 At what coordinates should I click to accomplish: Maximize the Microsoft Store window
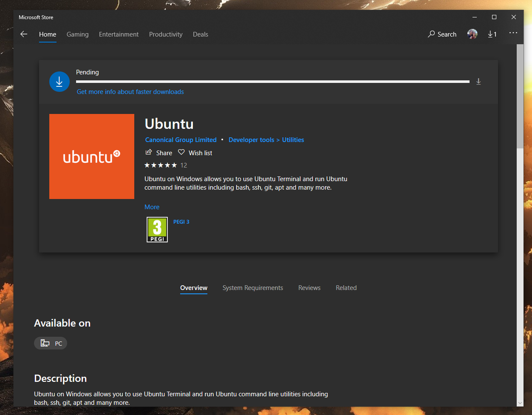(494, 17)
